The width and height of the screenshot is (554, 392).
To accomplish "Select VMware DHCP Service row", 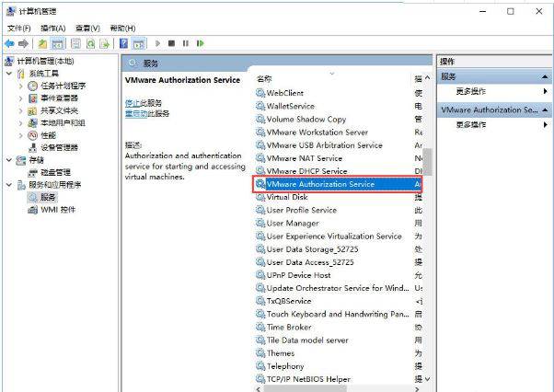I will [x=338, y=171].
